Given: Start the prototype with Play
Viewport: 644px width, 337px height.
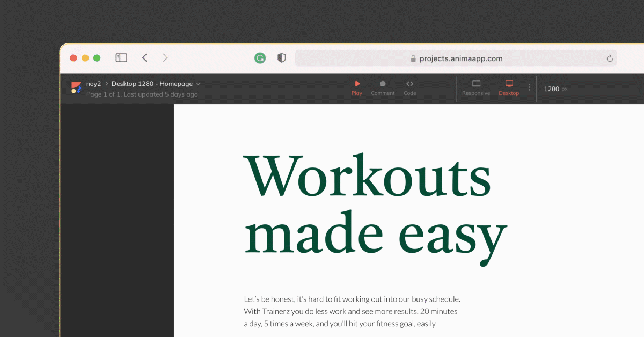Looking at the screenshot, I should click(357, 88).
